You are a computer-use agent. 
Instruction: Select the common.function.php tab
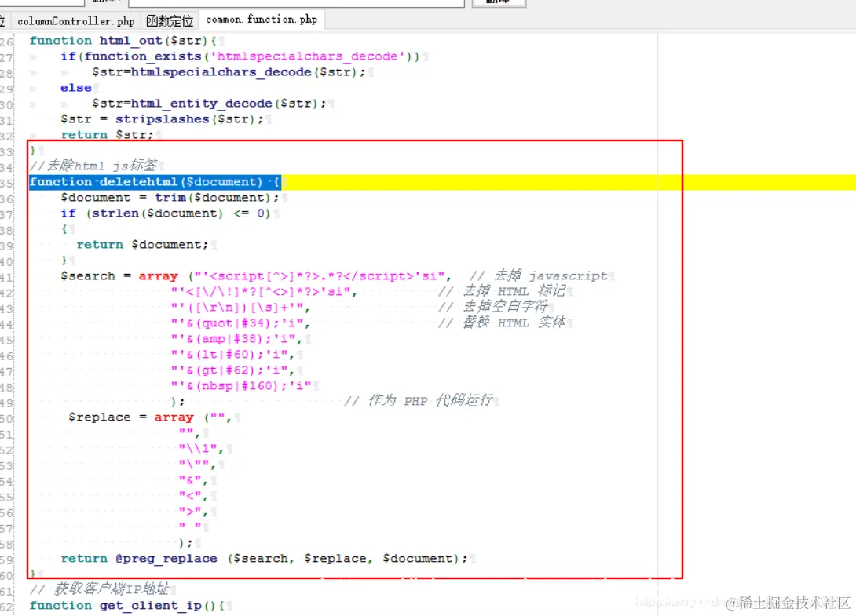pos(262,20)
